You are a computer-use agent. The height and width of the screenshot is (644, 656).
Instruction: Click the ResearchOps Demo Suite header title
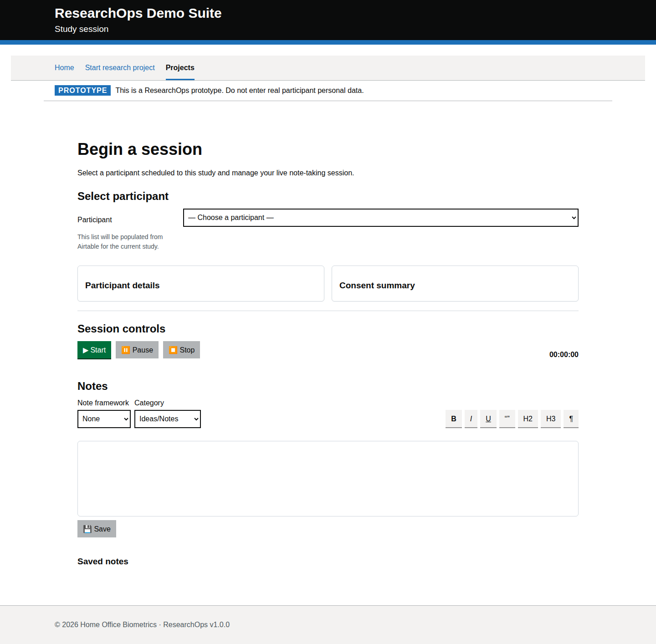click(x=138, y=13)
